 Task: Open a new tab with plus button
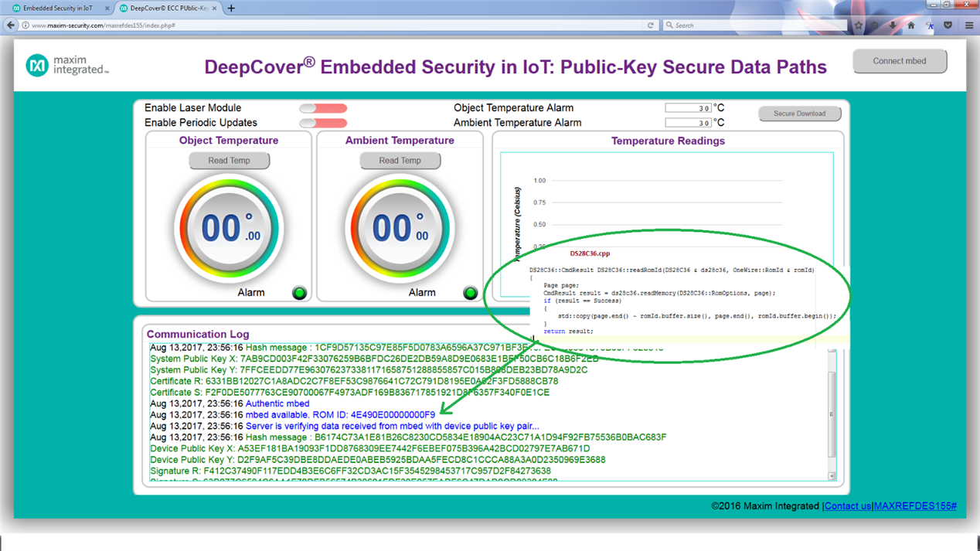pyautogui.click(x=231, y=9)
